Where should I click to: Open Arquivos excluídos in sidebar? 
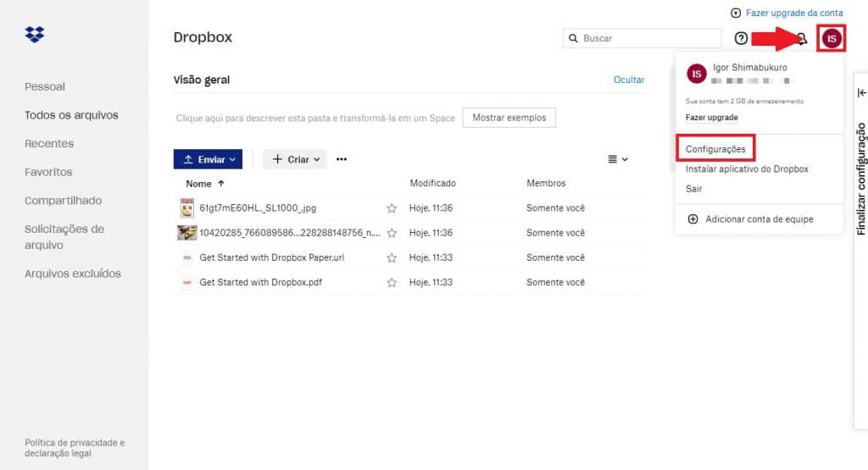click(73, 274)
